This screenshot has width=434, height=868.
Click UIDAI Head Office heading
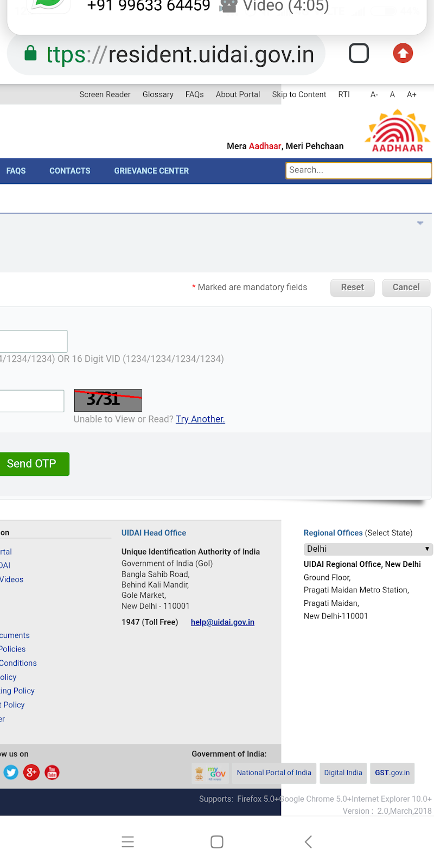[x=154, y=533]
